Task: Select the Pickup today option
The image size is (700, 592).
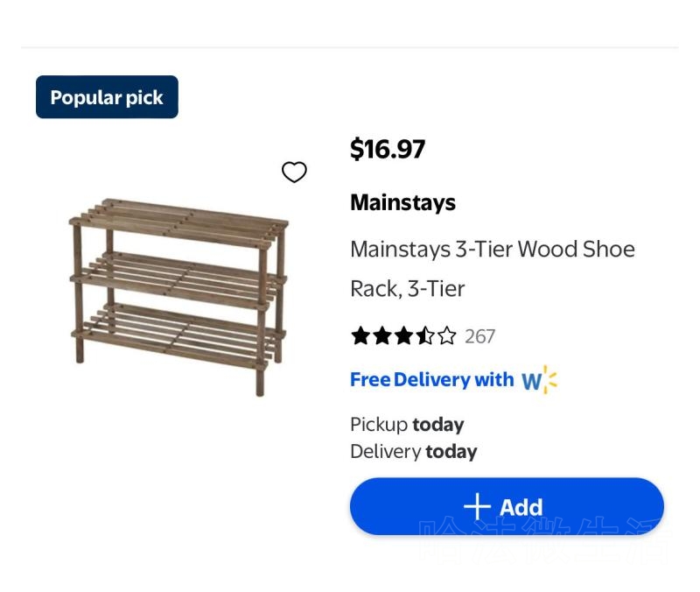Action: (407, 425)
